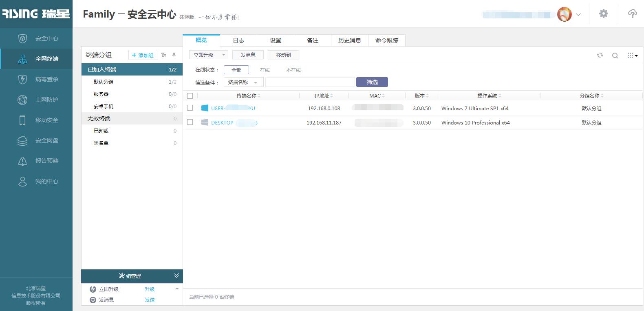
Task: Open the 终端名称 filter condition dropdown
Action: pyautogui.click(x=244, y=82)
